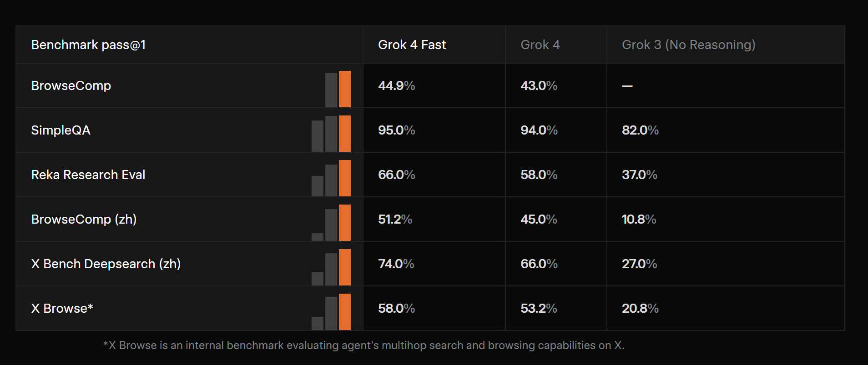Select the Grok 3 (No Reasoning) column

click(688, 45)
